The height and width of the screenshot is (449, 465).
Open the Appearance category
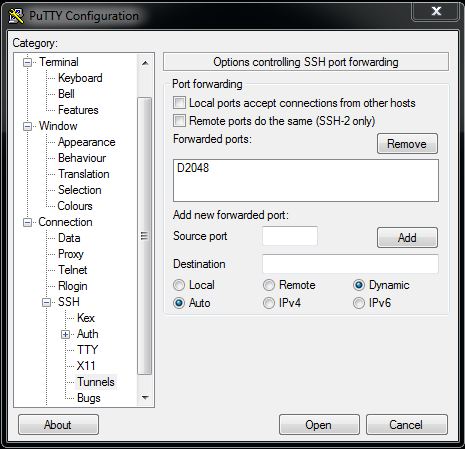87,142
